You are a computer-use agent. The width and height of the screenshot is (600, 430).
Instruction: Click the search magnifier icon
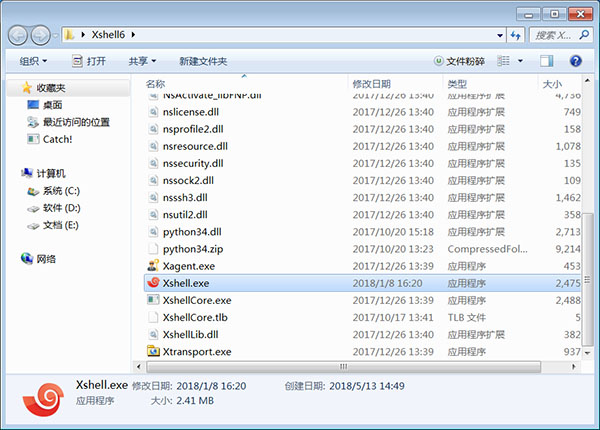[x=584, y=35]
